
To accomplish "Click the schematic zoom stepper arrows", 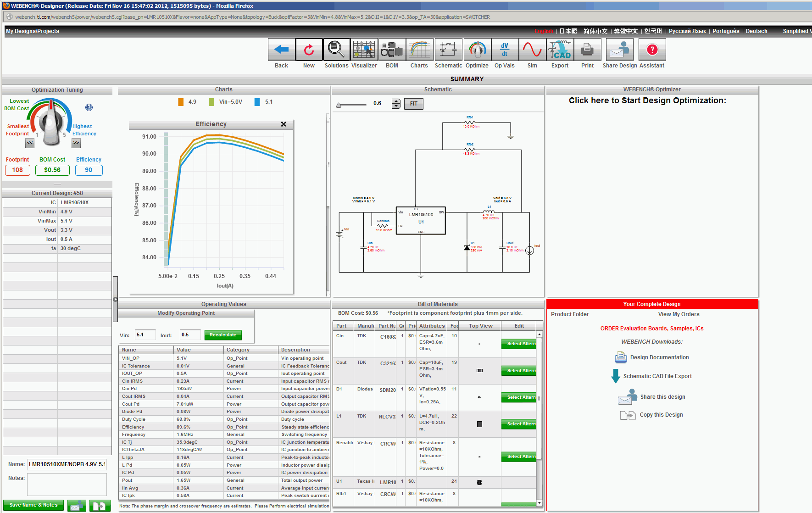I will [396, 104].
